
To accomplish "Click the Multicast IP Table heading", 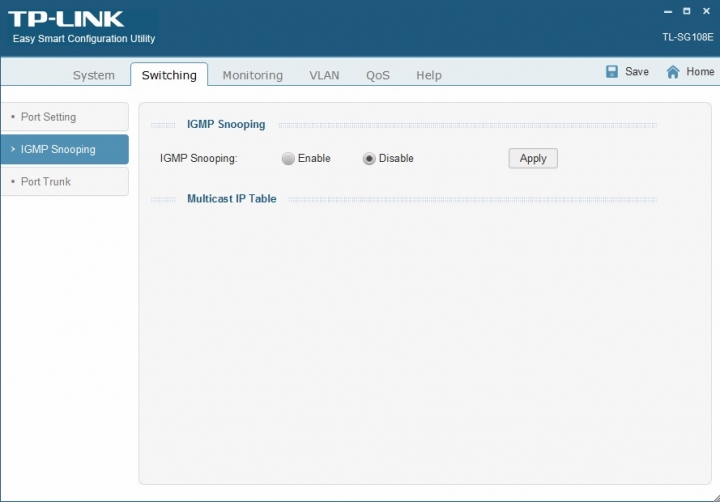I will [x=231, y=199].
